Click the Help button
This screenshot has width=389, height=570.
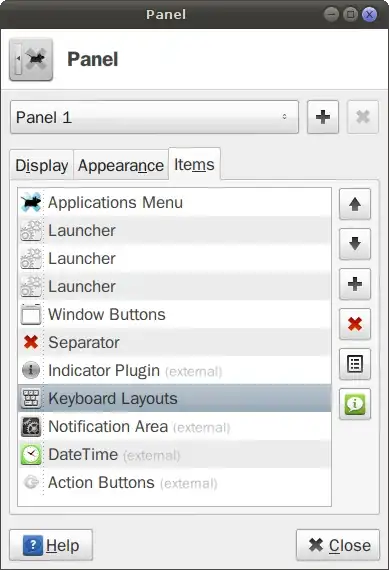(51, 545)
